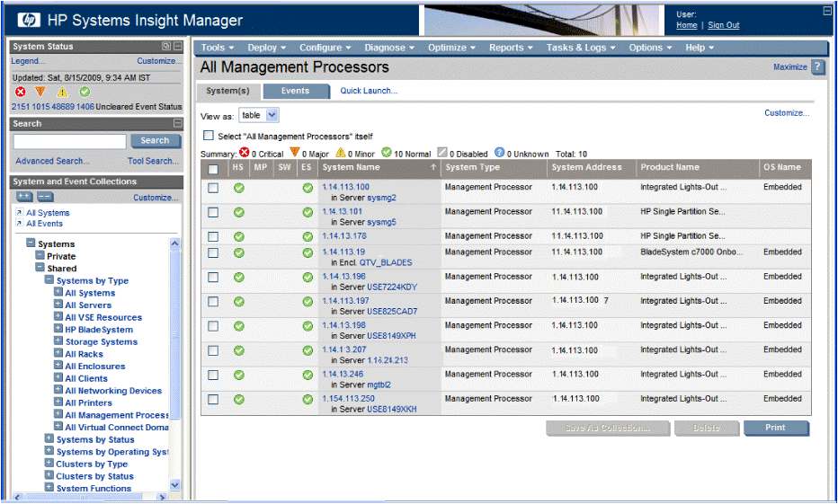Click the HS status icon for 1.14.13.196

coord(239,277)
